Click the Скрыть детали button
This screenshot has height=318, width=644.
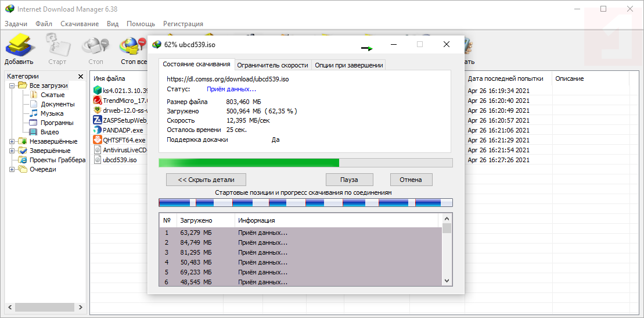point(206,180)
